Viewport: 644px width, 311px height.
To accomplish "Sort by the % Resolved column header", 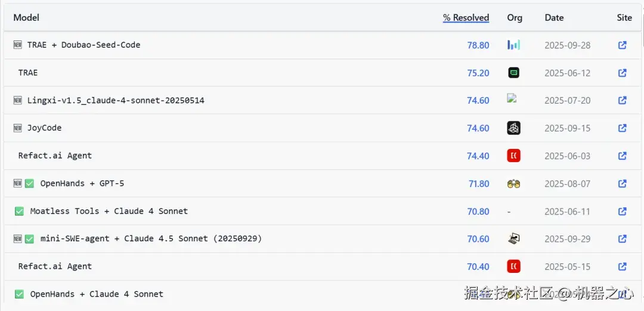I will (x=466, y=18).
